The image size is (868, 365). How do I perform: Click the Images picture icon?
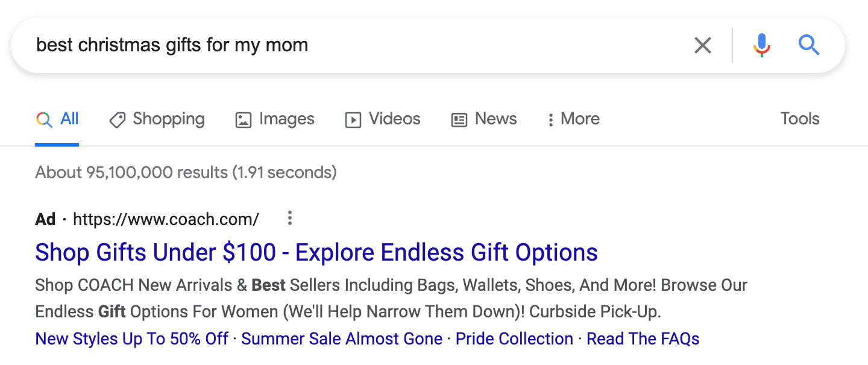click(243, 120)
